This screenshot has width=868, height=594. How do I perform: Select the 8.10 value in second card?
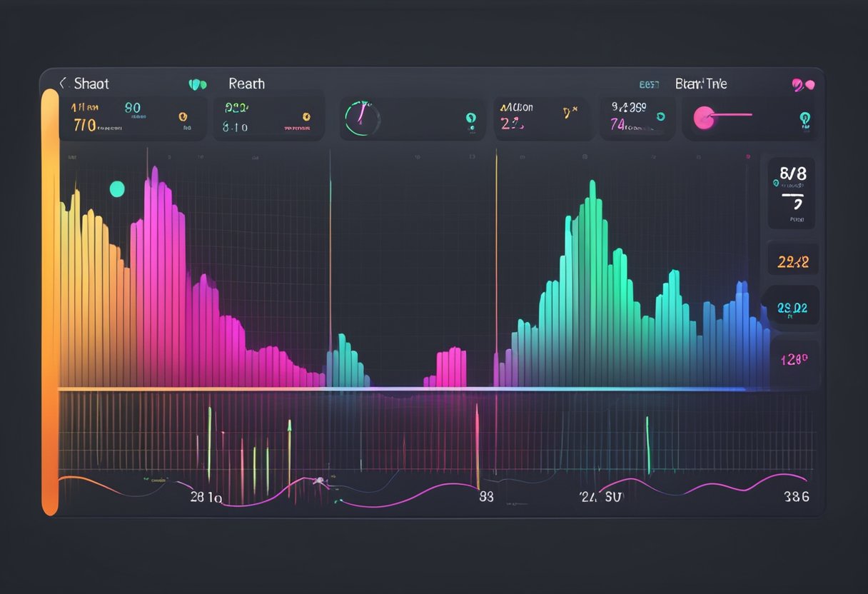click(235, 127)
